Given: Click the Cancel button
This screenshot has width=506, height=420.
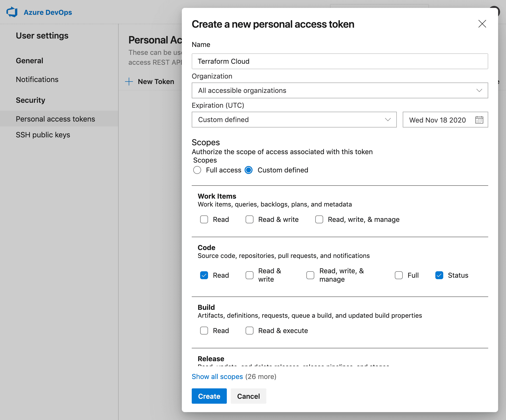Looking at the screenshot, I should point(248,396).
